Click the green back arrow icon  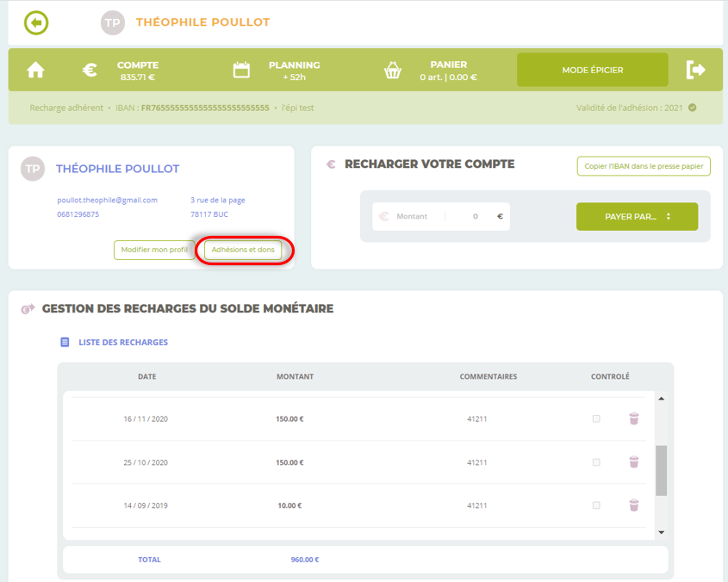click(36, 22)
